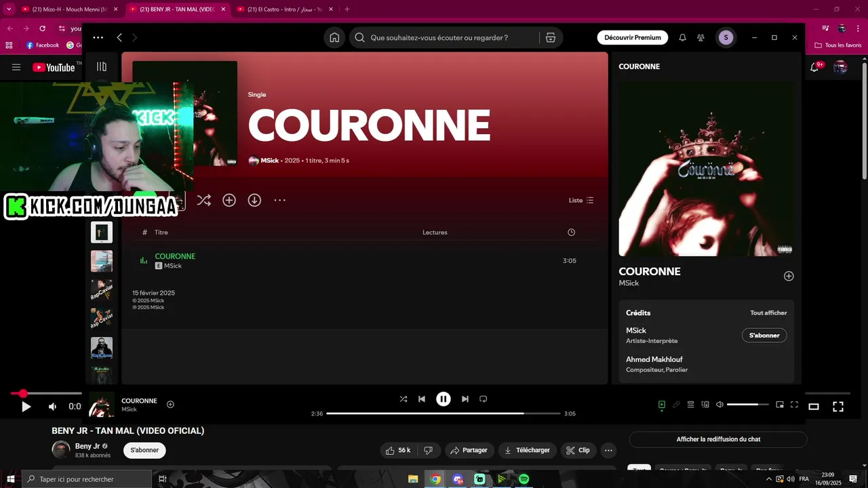This screenshot has width=868, height=488.
Task: Open COURONNE cover art in right panel
Action: click(x=707, y=169)
